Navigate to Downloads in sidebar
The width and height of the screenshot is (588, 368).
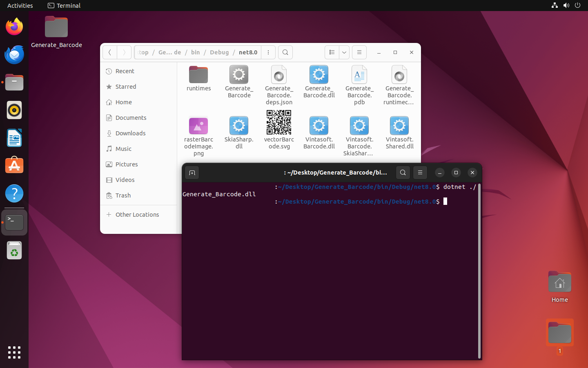click(130, 133)
